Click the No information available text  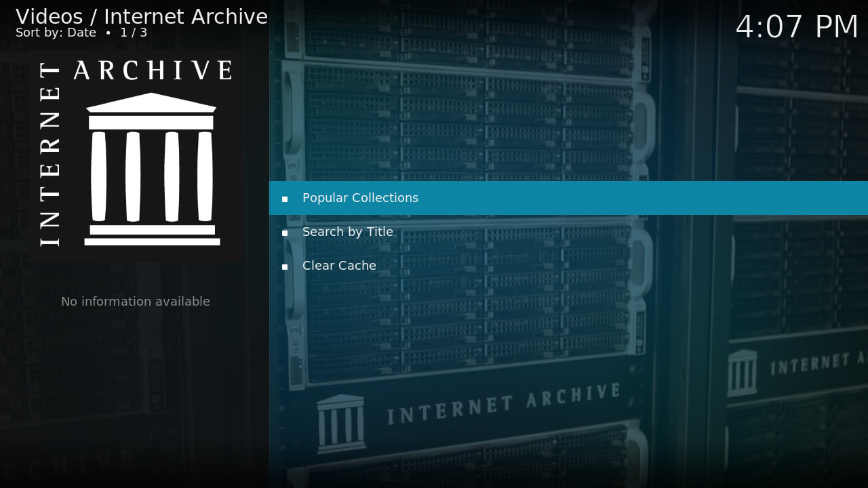click(136, 302)
